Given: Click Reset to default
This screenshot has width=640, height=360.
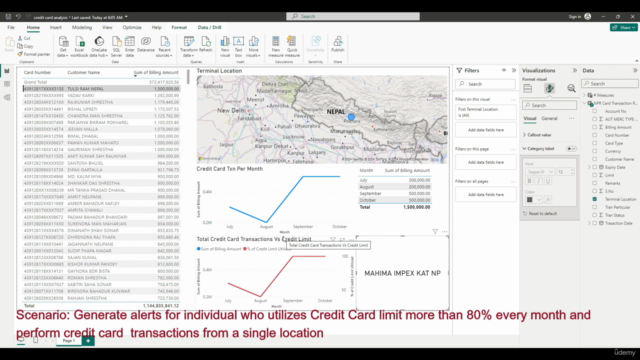Looking at the screenshot, I should pyautogui.click(x=540, y=213).
